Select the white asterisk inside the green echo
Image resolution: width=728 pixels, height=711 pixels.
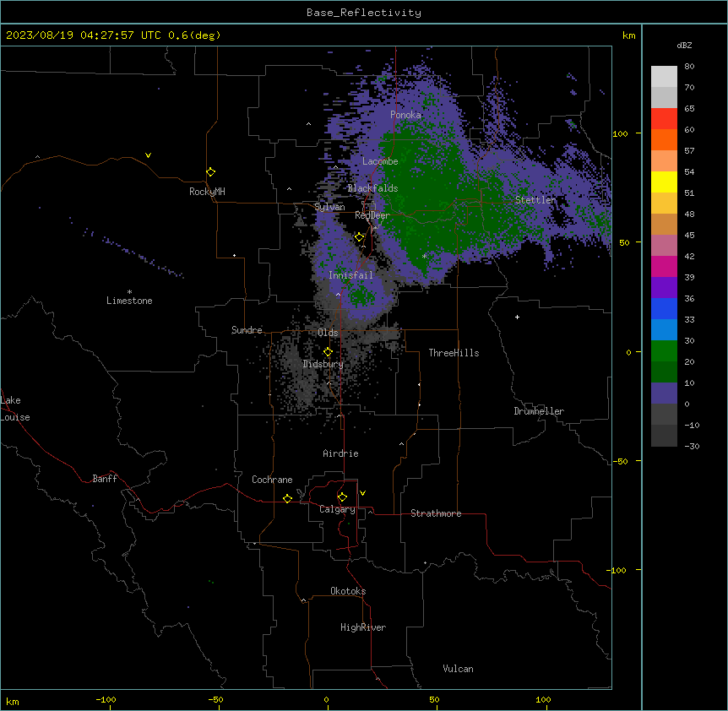pos(424,256)
